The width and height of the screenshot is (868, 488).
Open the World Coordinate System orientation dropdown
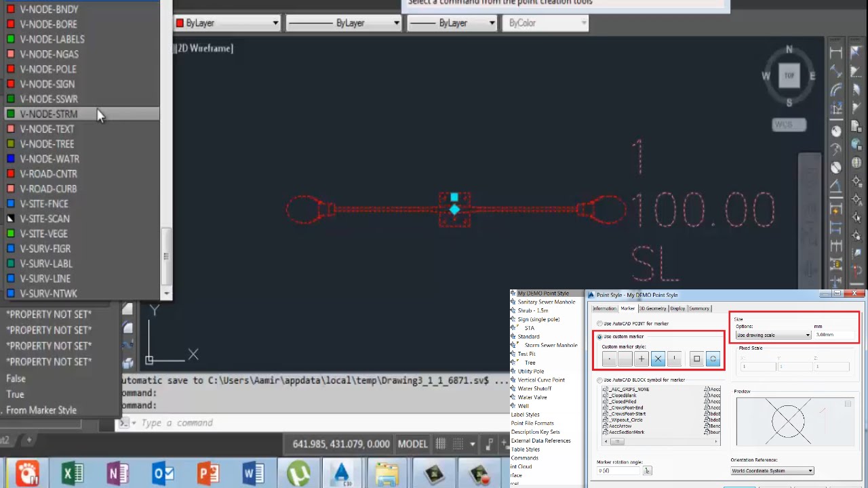point(772,470)
